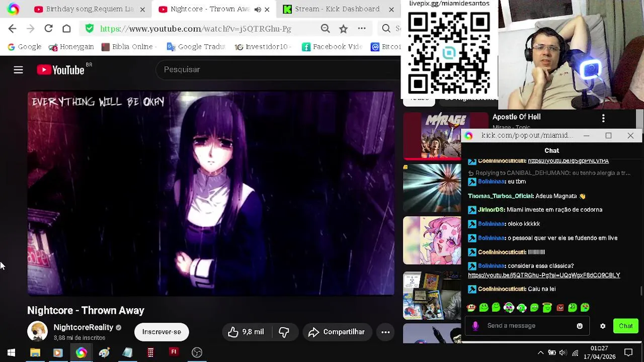Image resolution: width=644 pixels, height=362 pixels.
Task: Close the Nightcore Thrown Away tab
Action: click(x=267, y=9)
